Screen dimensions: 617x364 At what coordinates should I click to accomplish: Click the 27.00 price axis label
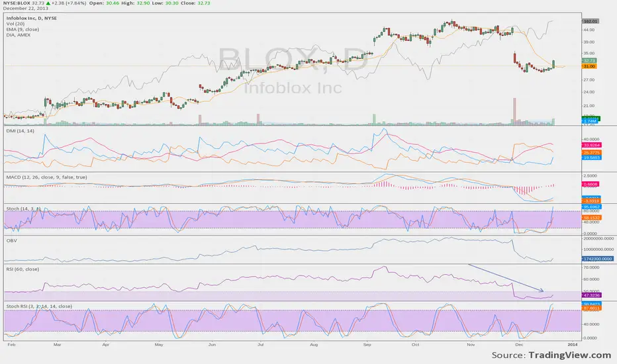tap(589, 80)
